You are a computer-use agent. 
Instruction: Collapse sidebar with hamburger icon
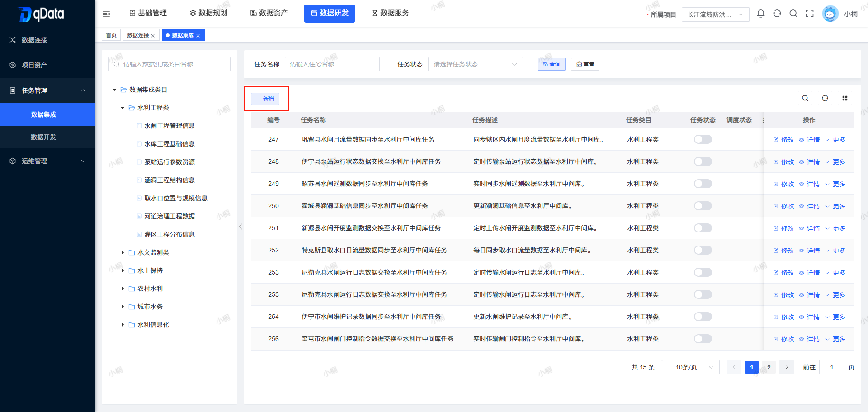tap(106, 14)
